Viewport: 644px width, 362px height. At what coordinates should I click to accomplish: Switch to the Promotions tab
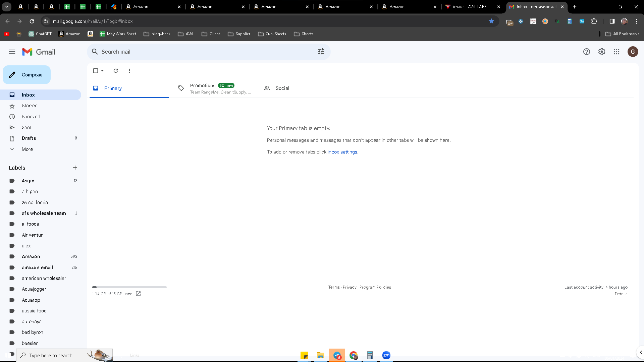click(x=215, y=88)
